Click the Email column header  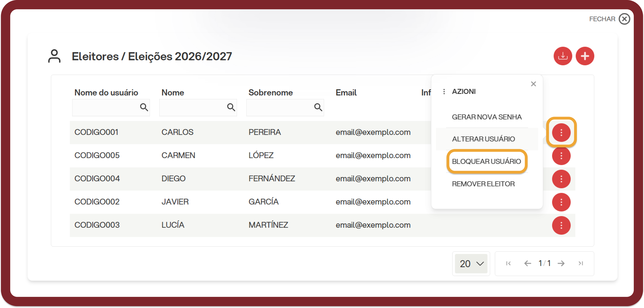click(x=346, y=93)
